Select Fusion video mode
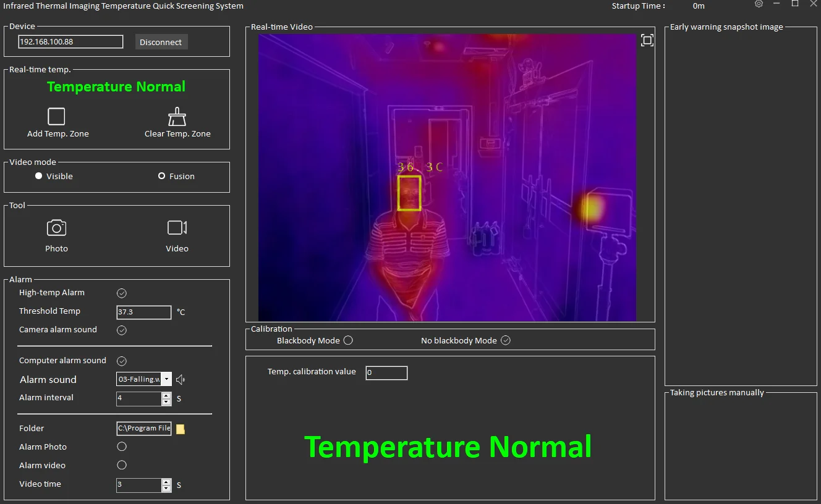This screenshot has width=821, height=504. coord(162,176)
